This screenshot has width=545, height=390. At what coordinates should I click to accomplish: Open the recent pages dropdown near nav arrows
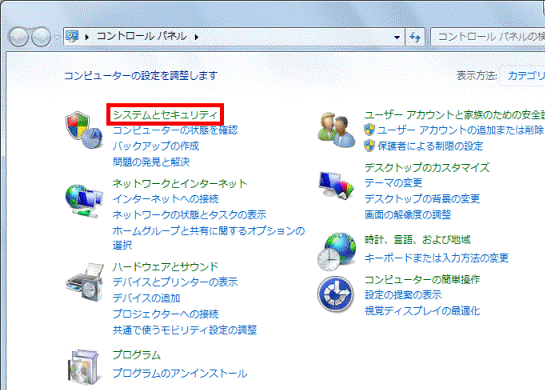(x=57, y=36)
